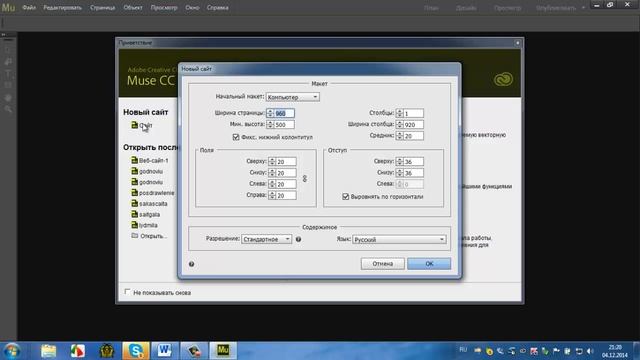Click the help question mark icon in the dialog
Image resolution: width=640 pixels, height=360 pixels.
click(x=191, y=264)
